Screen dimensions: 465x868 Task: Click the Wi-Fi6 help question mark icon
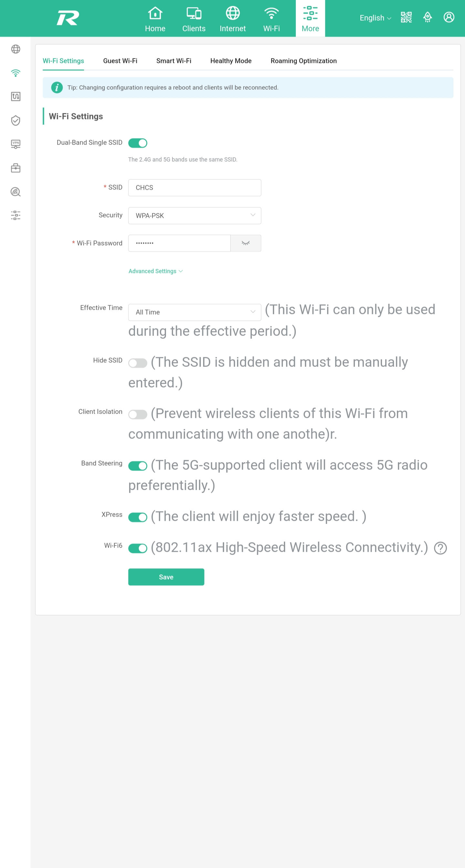point(440,548)
